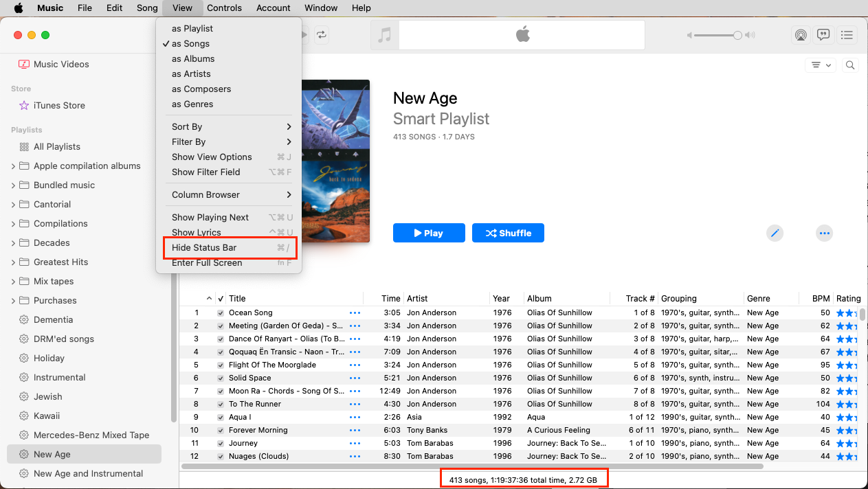Image resolution: width=868 pixels, height=489 pixels.
Task: Open the Apple menu
Action: [19, 8]
